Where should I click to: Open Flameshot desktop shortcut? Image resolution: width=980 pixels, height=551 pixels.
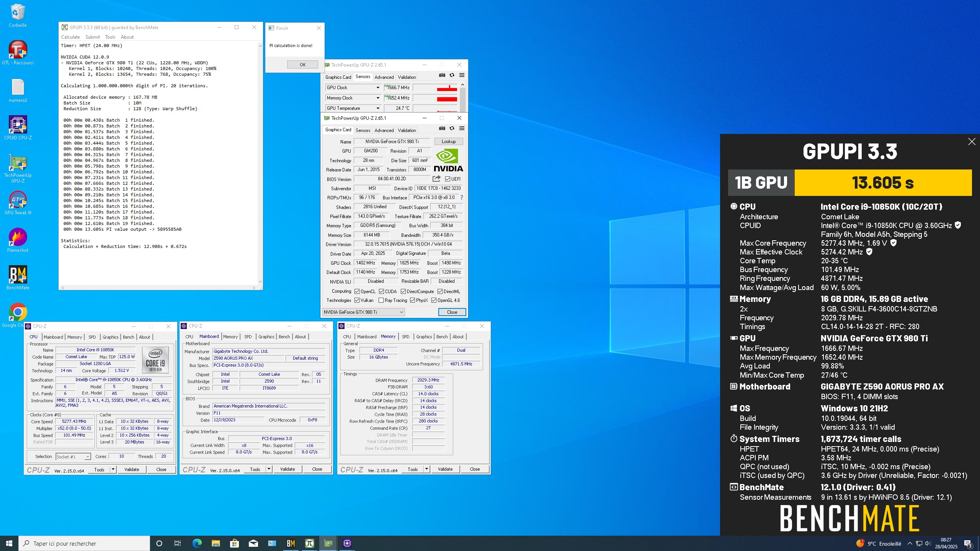[18, 240]
